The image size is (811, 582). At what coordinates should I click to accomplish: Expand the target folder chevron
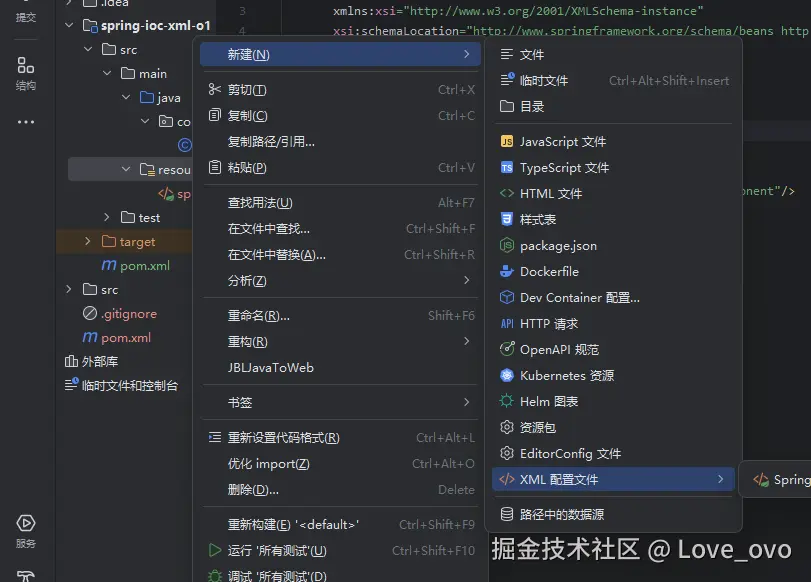tap(88, 241)
